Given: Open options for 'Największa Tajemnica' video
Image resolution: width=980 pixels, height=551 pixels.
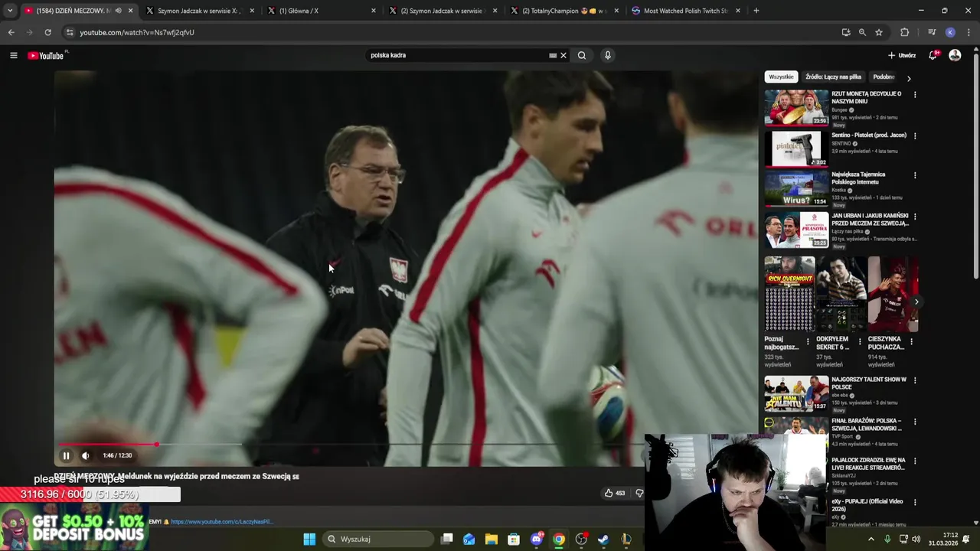Looking at the screenshot, I should [x=915, y=175].
